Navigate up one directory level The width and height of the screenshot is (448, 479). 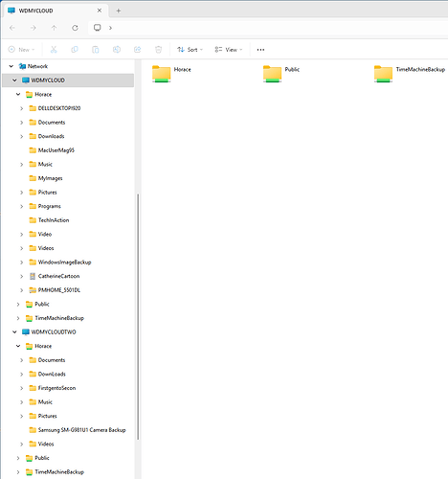(x=54, y=28)
